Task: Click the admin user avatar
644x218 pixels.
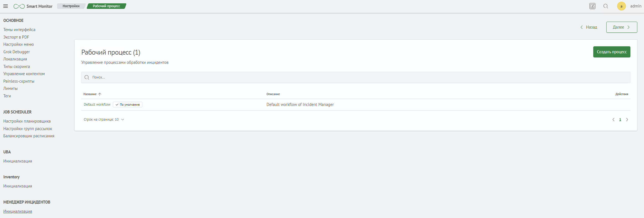Action: point(621,6)
